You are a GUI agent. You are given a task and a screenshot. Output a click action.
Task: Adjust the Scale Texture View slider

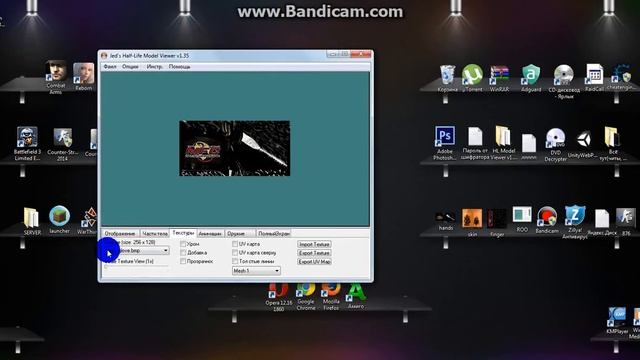coord(136,267)
